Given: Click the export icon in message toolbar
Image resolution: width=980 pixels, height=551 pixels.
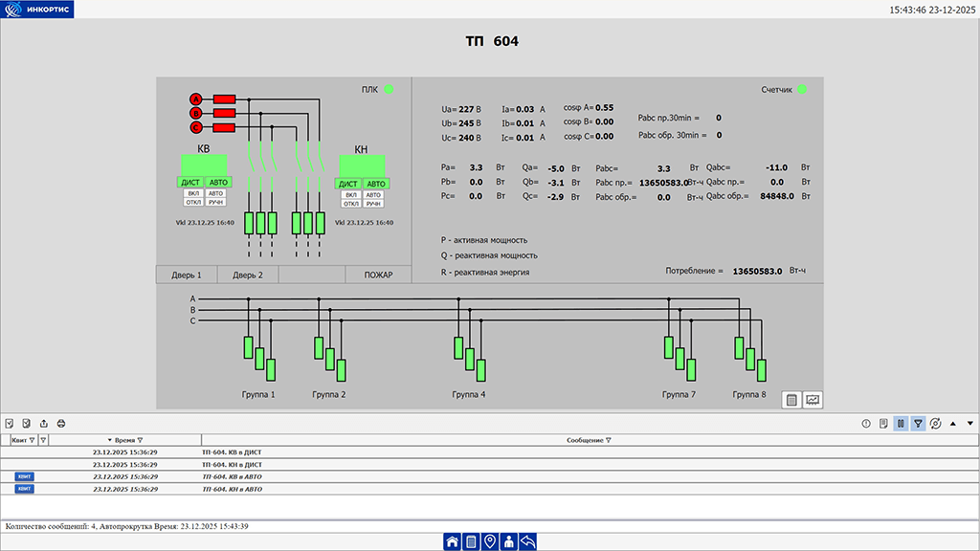Looking at the screenshot, I should (x=44, y=423).
